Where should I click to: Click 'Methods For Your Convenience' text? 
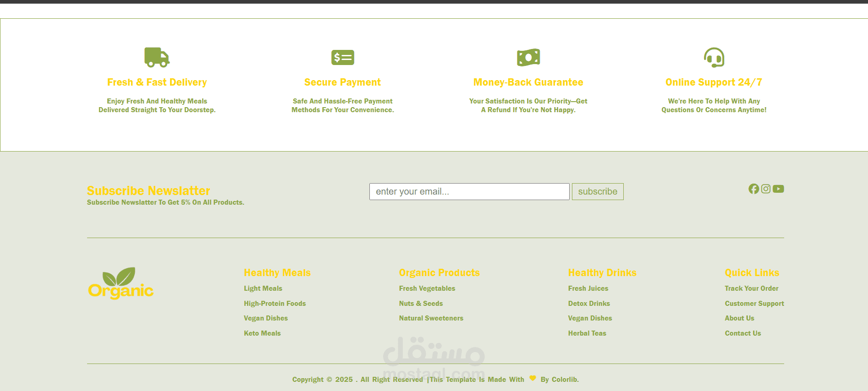(343, 110)
